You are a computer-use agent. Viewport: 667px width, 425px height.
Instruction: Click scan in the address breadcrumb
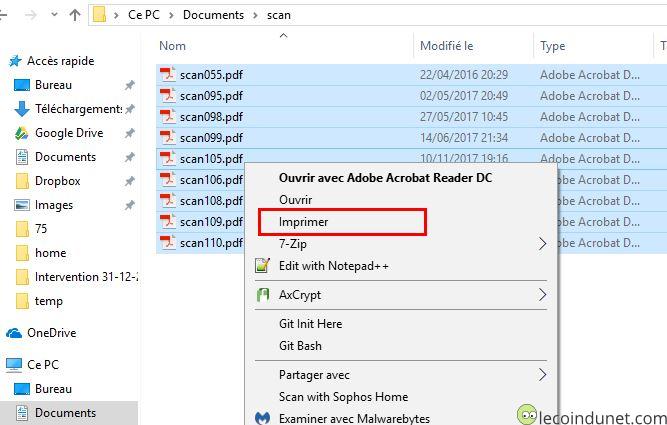(279, 15)
